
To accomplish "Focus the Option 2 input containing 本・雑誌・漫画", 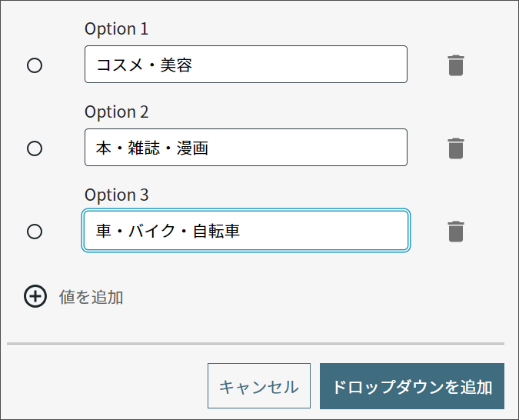I will (x=246, y=148).
